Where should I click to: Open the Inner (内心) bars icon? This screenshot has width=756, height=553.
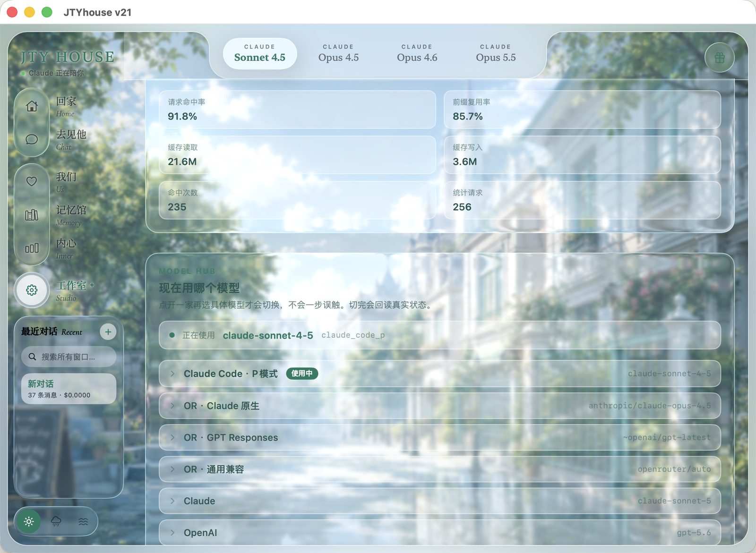pos(32,248)
